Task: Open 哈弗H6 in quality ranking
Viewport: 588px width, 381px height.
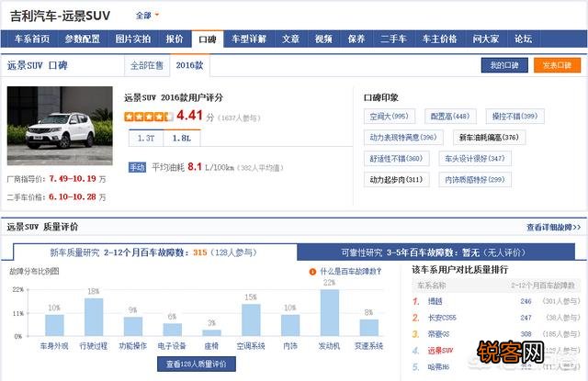Action: [438, 367]
